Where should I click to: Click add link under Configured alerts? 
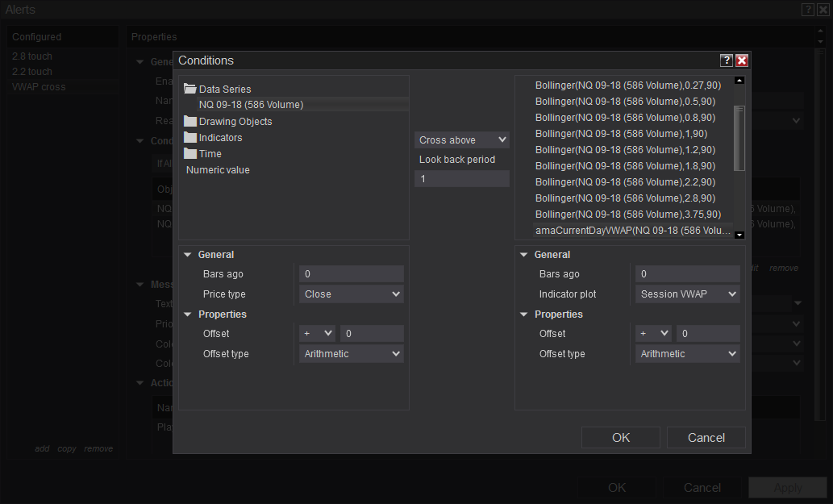pos(42,449)
